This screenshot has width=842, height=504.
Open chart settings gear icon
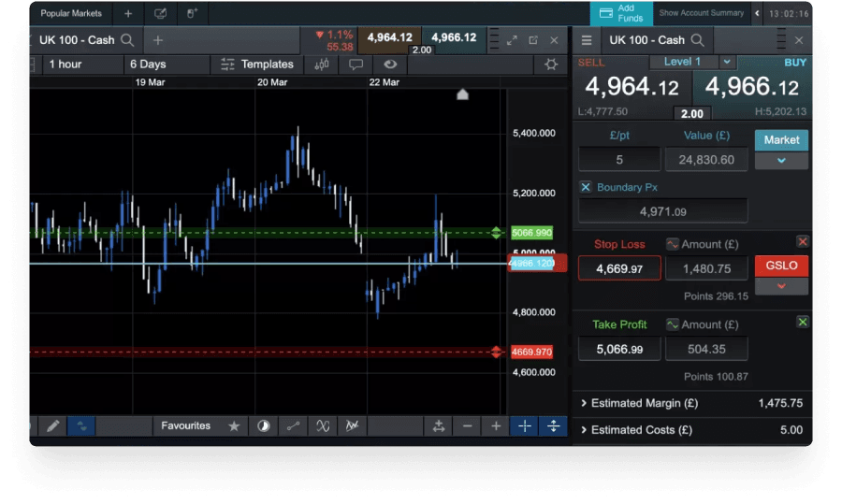pyautogui.click(x=551, y=65)
